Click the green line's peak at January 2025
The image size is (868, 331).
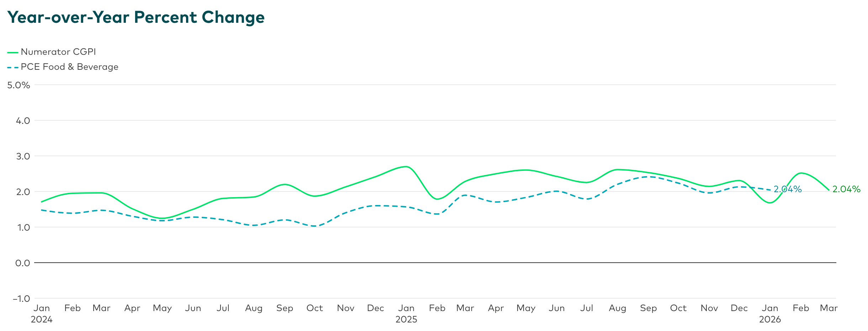(406, 167)
